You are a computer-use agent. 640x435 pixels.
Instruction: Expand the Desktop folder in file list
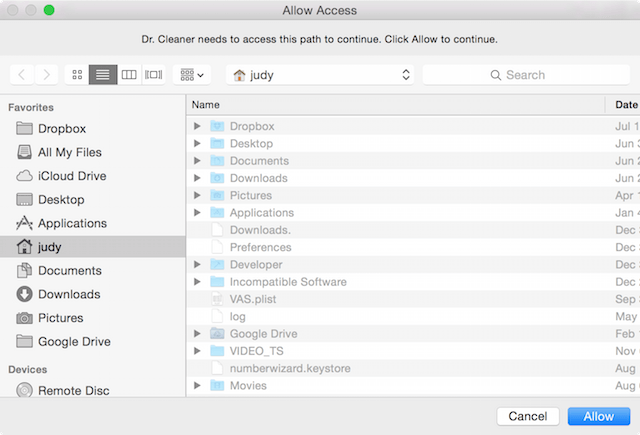pos(197,143)
